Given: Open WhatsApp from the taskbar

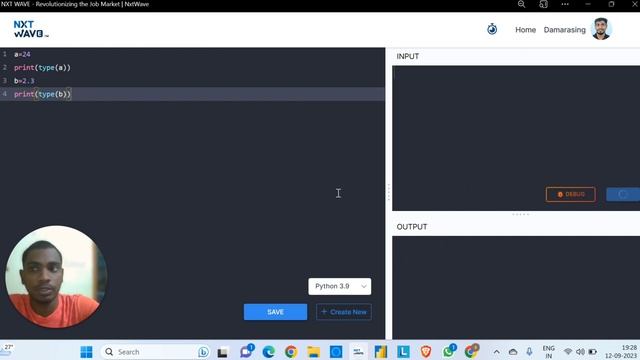Looking at the screenshot, I should click(x=449, y=351).
